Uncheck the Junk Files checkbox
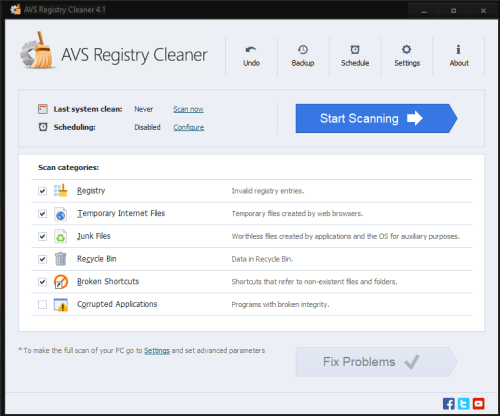 (42, 236)
